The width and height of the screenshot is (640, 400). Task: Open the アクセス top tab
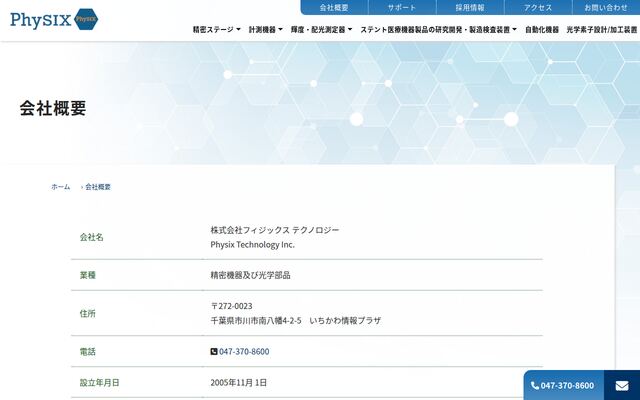pos(538,7)
